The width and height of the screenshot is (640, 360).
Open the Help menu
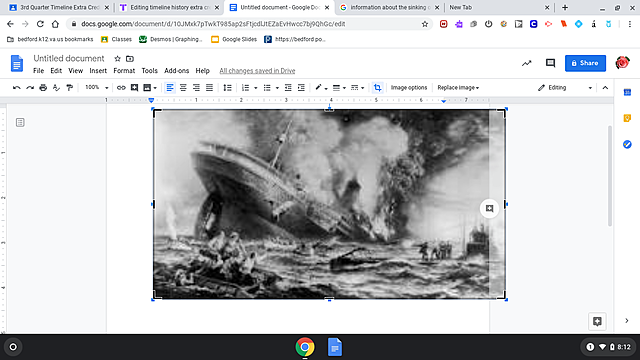[202, 71]
